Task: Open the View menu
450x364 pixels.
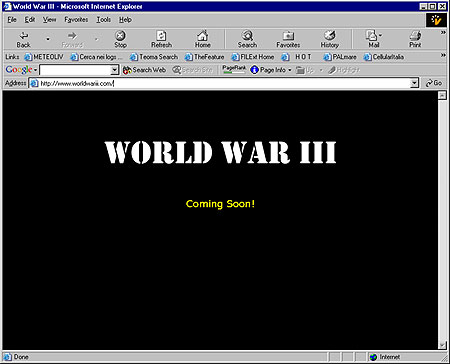Action: pyautogui.click(x=49, y=20)
